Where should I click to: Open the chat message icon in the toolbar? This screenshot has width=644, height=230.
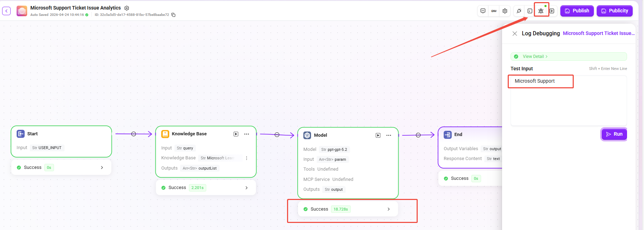pyautogui.click(x=483, y=11)
